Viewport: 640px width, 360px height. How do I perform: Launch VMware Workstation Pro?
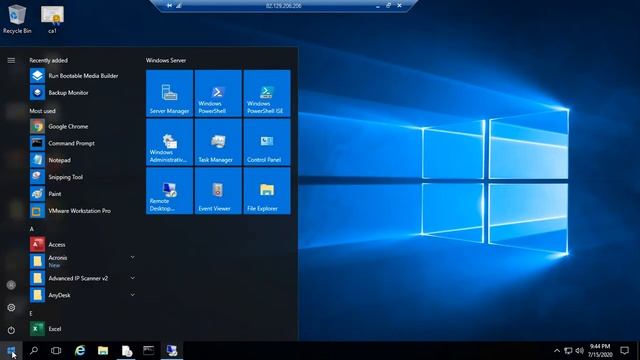pos(82,211)
